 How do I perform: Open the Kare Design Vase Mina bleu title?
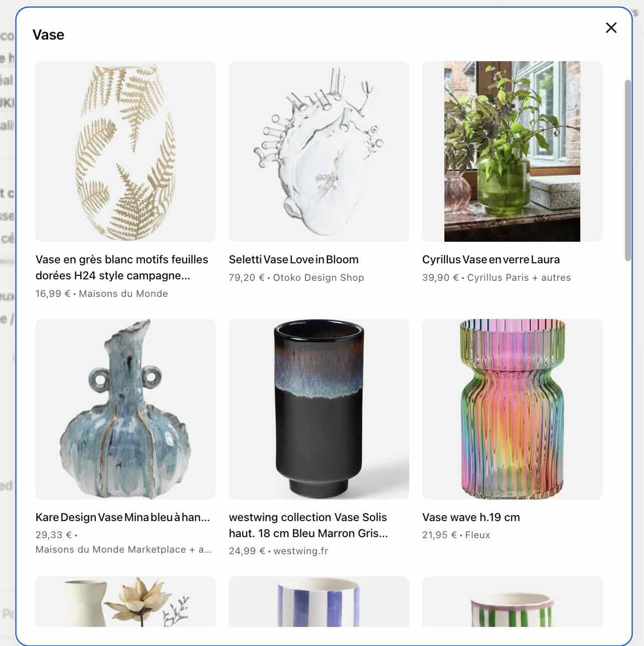(x=122, y=517)
